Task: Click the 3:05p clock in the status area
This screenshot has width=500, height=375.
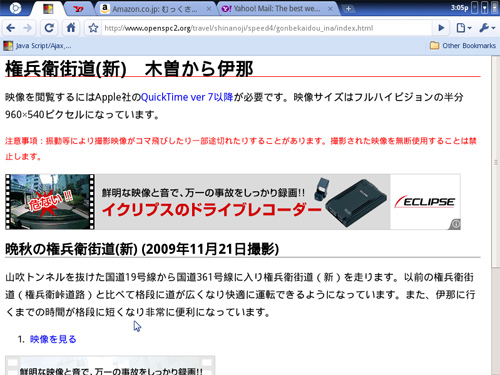Action: pos(459,8)
